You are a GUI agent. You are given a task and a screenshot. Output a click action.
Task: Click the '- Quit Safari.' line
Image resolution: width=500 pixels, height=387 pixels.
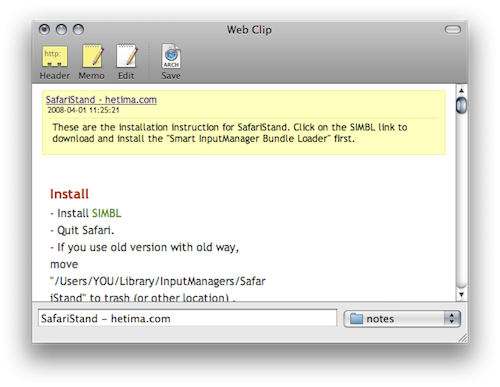(82, 230)
